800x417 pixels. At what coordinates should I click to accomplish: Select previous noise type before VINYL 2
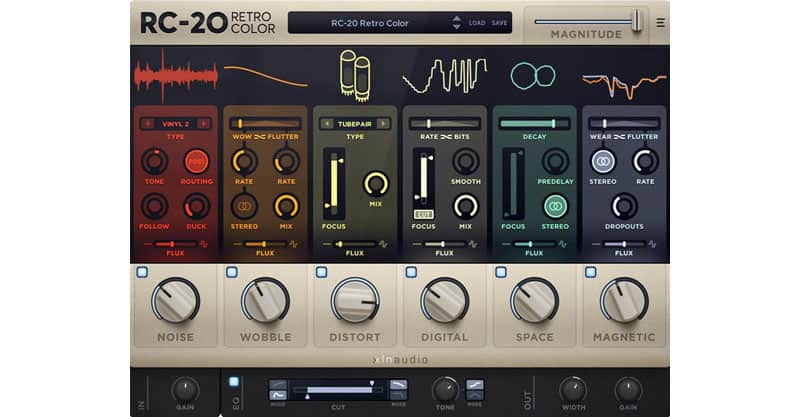click(148, 124)
